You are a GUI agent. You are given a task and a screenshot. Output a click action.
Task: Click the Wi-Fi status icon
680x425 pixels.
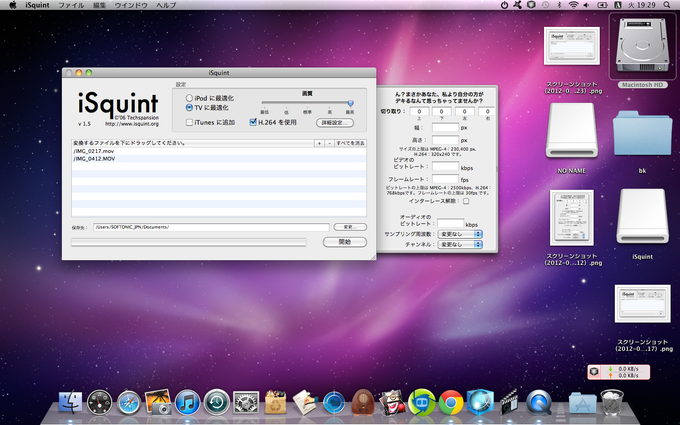tap(573, 5)
